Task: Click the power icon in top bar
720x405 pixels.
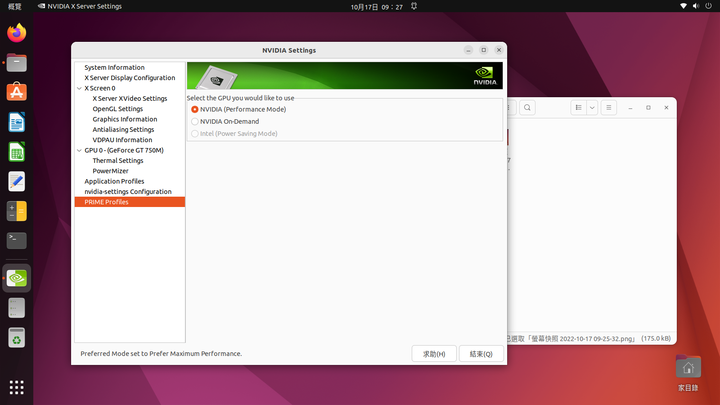Action: (709, 6)
